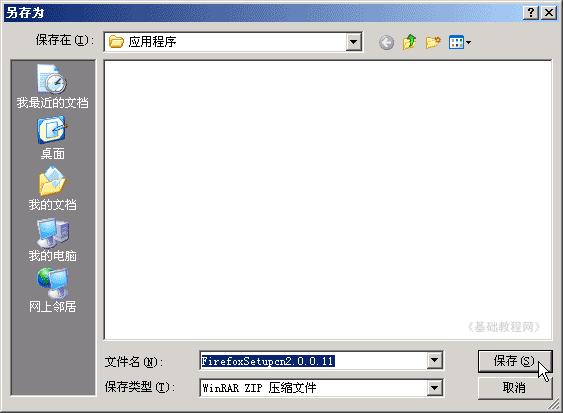
Task: Click the Back navigation arrow icon
Action: (x=386, y=43)
